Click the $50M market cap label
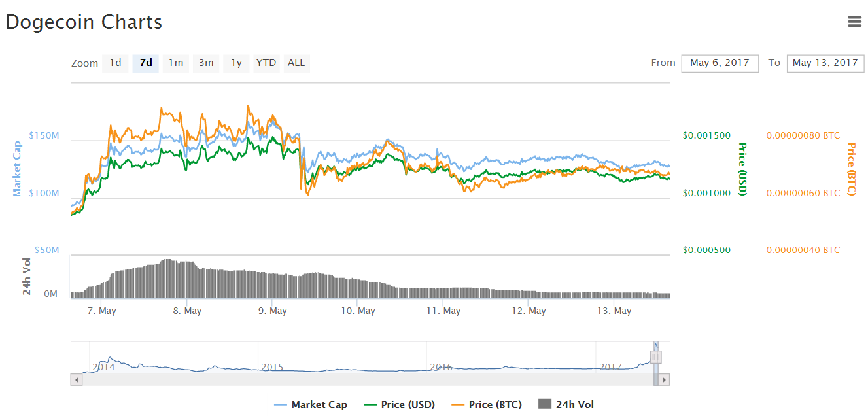The image size is (868, 416). [x=47, y=250]
